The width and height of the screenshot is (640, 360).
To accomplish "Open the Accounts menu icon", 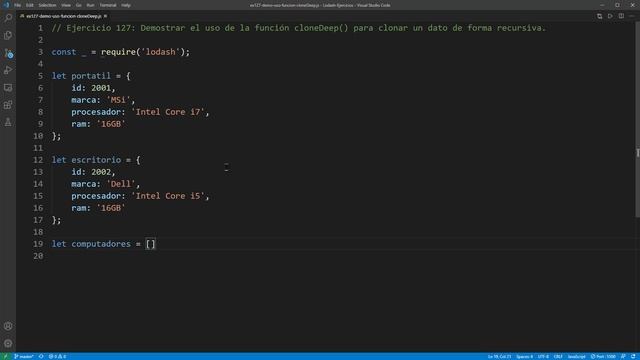I will click(x=8, y=326).
